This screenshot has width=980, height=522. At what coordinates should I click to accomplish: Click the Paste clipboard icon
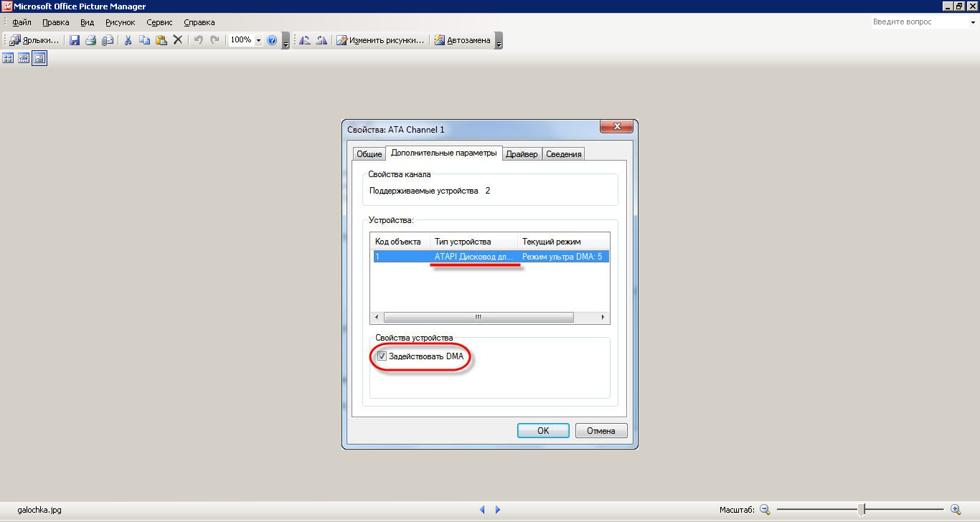(x=161, y=41)
